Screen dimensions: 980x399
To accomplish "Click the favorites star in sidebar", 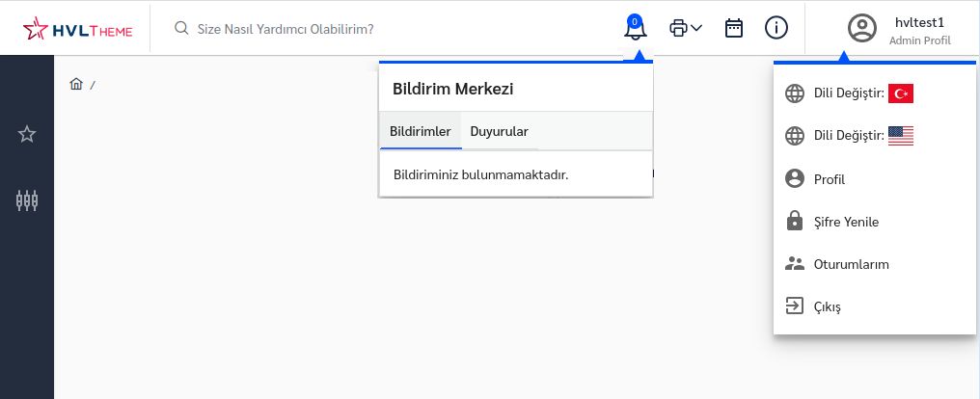I will pyautogui.click(x=27, y=134).
